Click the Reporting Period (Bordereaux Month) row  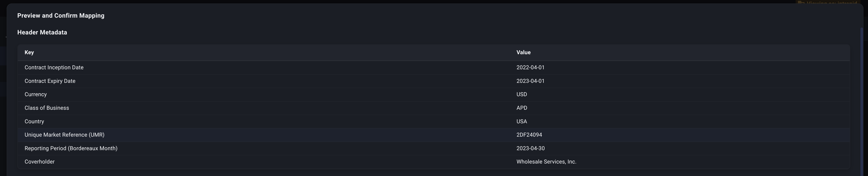click(x=71, y=148)
